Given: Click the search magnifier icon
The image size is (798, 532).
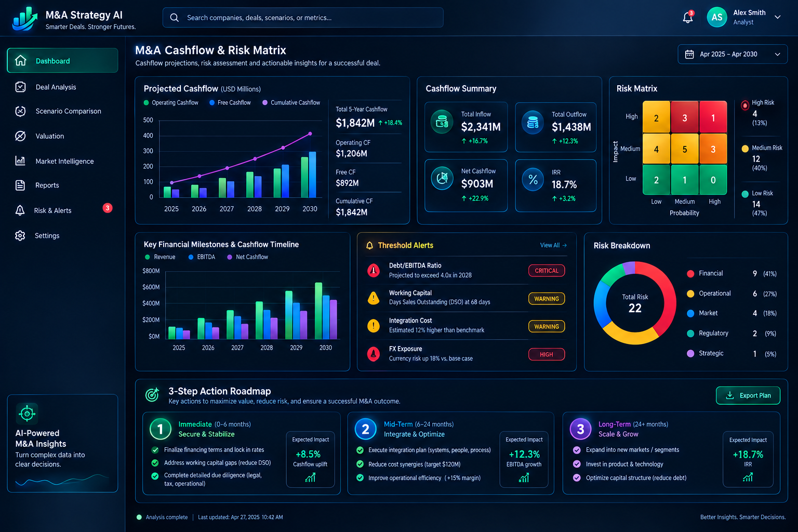Looking at the screenshot, I should [175, 18].
